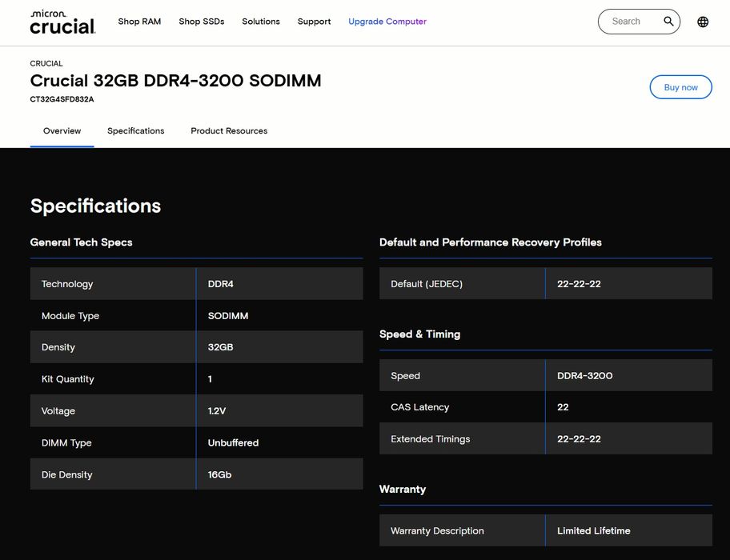Follow the Upgrade Computer link
The image size is (730, 560).
click(387, 22)
